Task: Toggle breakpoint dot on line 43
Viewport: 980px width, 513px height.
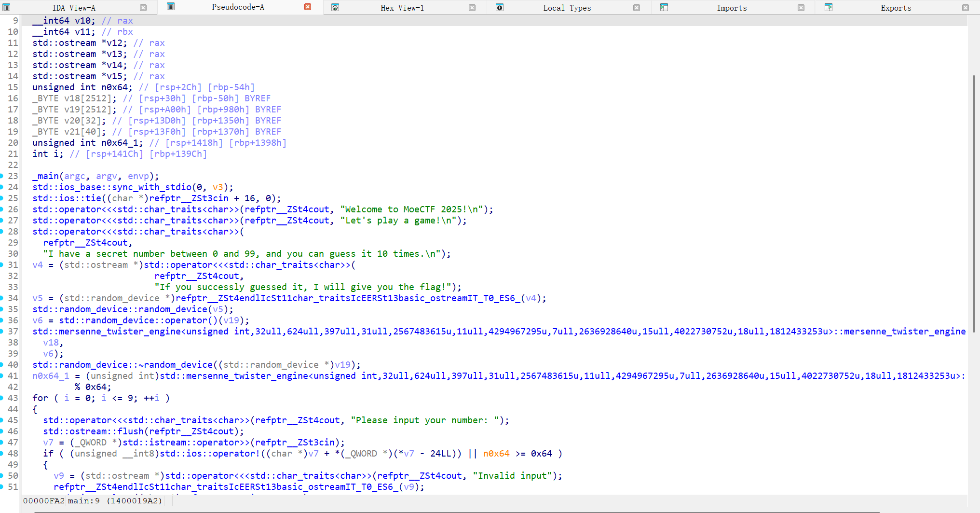Action: pos(2,398)
